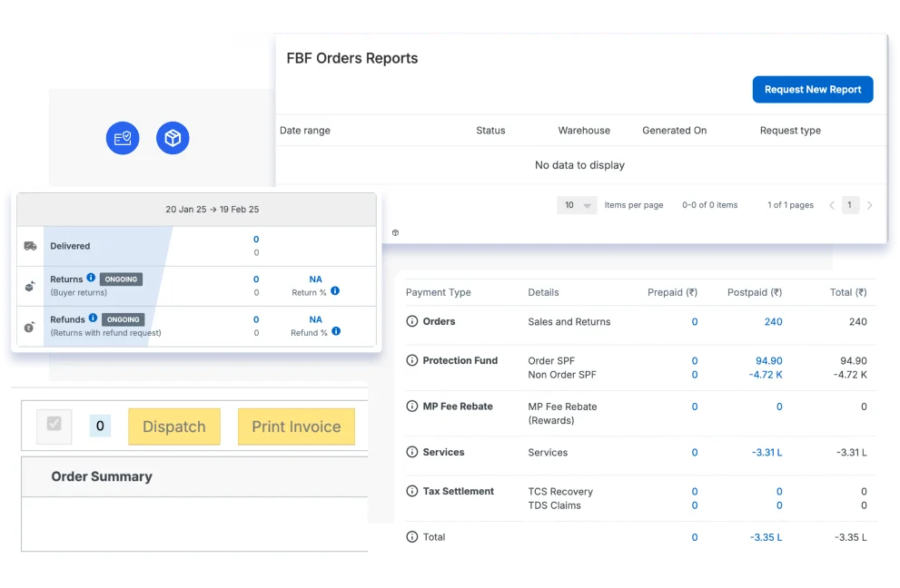Click info icon beside Return %
The height and width of the screenshot is (588, 900).
[335, 291]
